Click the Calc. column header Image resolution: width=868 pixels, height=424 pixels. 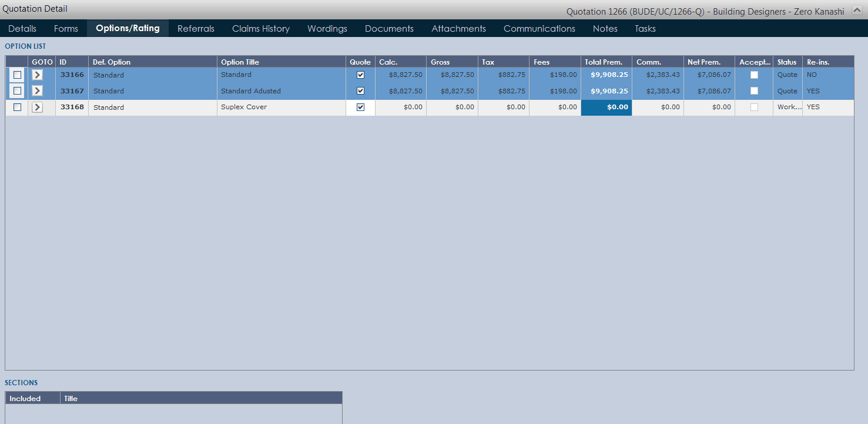click(401, 62)
